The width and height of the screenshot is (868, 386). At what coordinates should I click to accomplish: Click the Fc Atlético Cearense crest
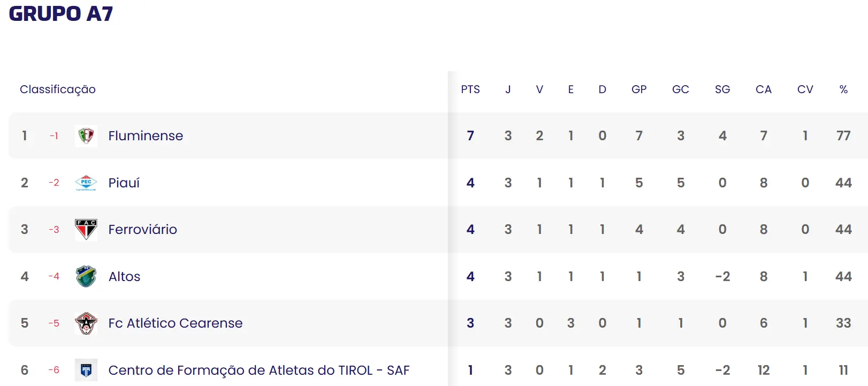[x=86, y=323]
